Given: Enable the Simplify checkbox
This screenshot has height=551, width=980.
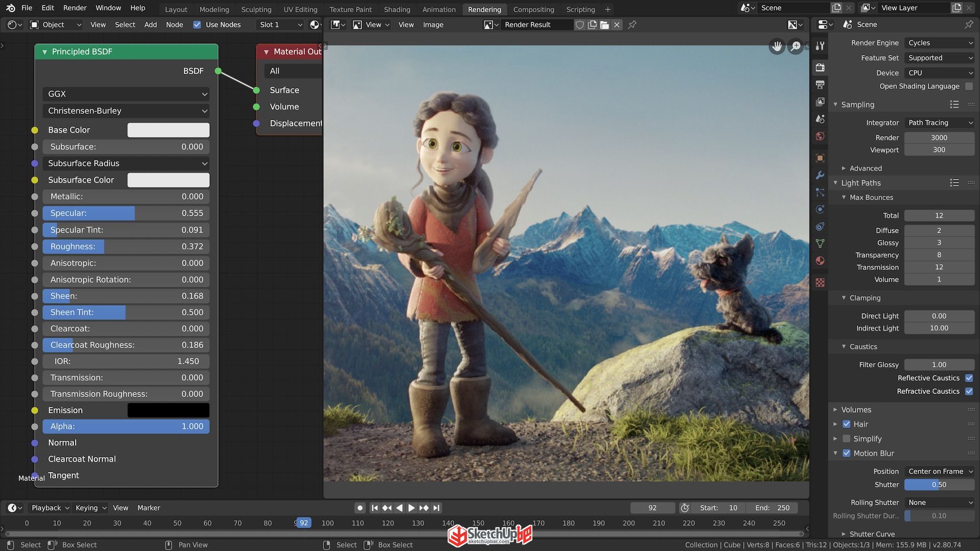Looking at the screenshot, I should [x=846, y=439].
